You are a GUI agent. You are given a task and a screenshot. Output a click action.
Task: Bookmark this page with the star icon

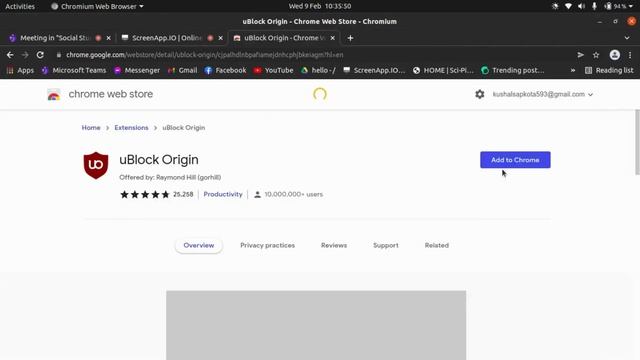click(x=596, y=55)
